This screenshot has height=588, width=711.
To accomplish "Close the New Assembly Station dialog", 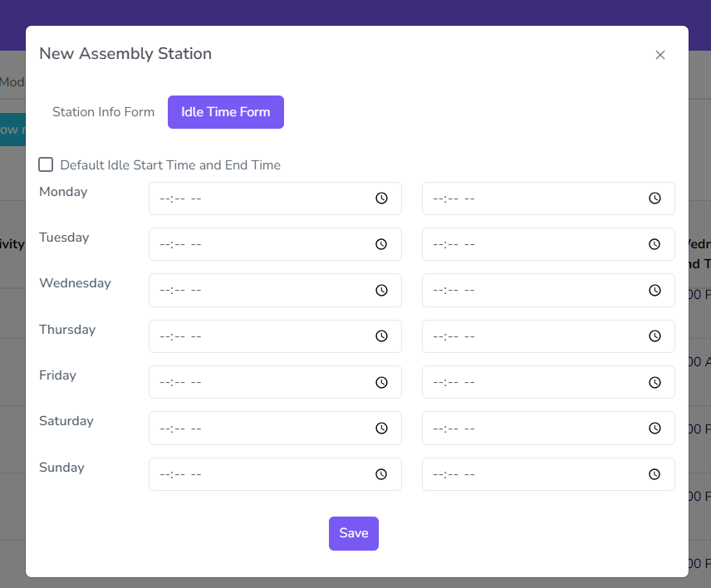I will [660, 55].
